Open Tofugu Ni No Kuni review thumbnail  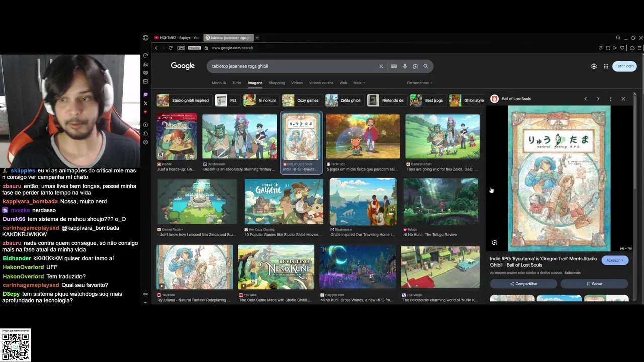(441, 202)
